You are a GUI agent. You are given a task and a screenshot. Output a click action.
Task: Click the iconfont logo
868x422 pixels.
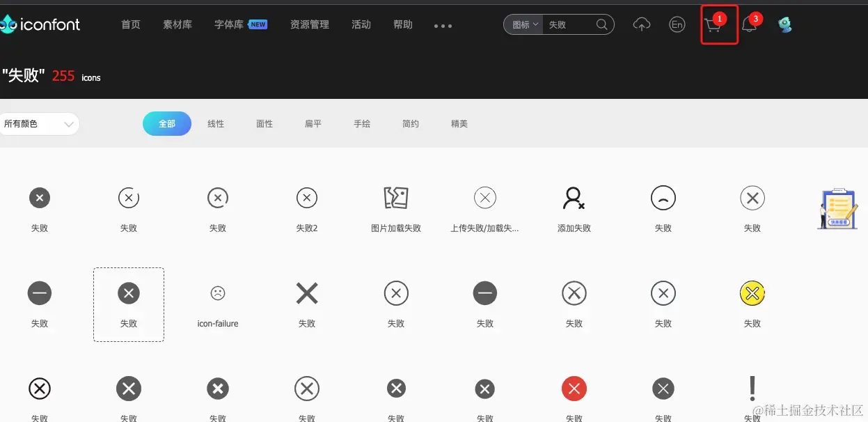pyautogui.click(x=40, y=24)
